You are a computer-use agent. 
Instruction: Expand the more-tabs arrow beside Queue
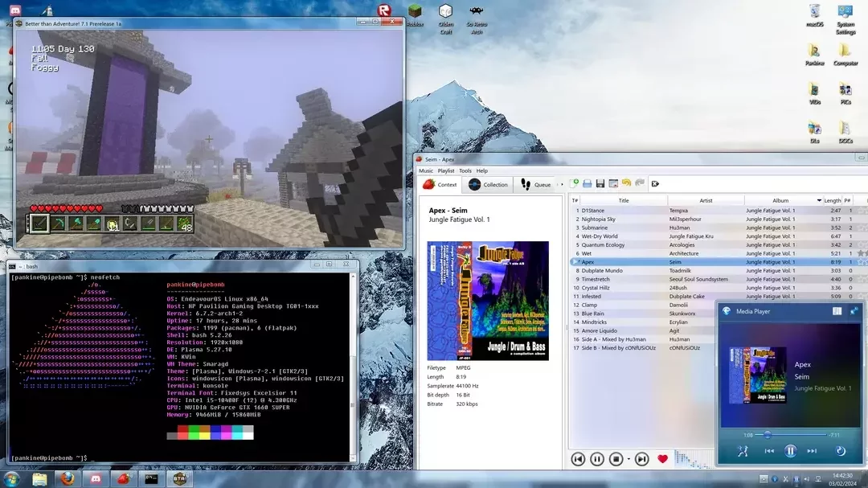tap(562, 184)
